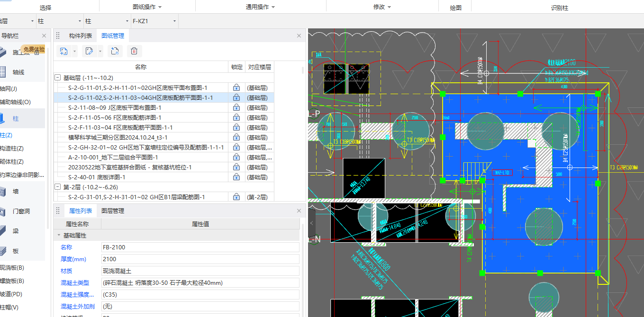Click the 混凝土类型 property label

75,282
